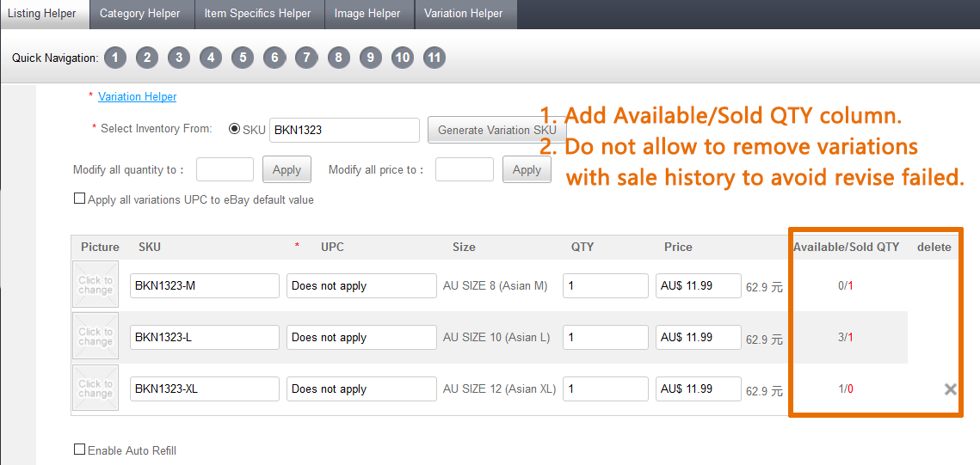The image size is (980, 465).
Task: Jump to quick navigation step 6
Action: click(274, 58)
